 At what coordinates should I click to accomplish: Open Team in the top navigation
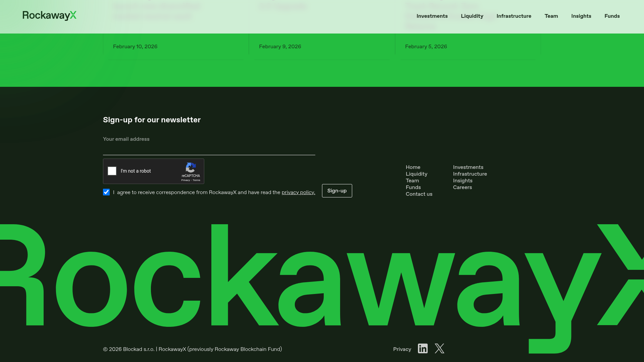pos(551,16)
